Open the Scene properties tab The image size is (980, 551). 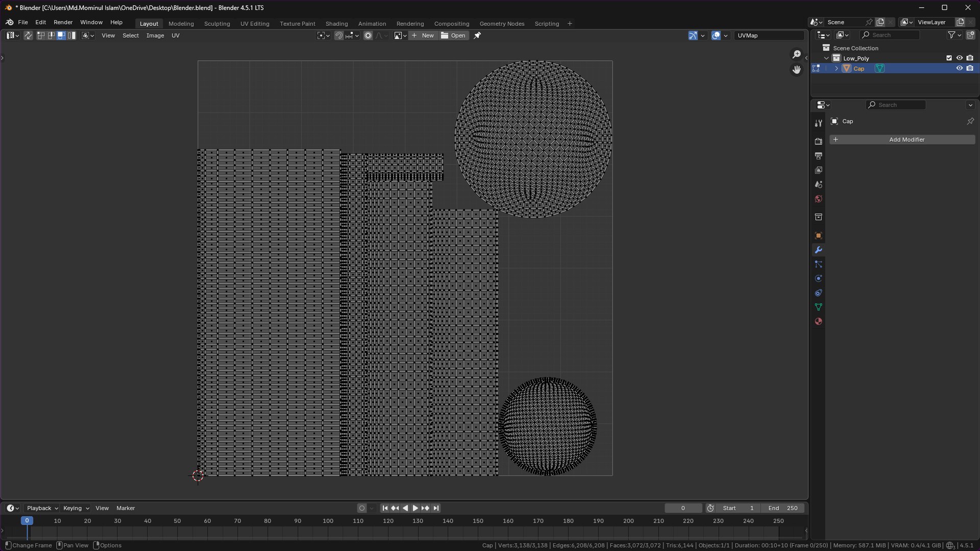818,184
